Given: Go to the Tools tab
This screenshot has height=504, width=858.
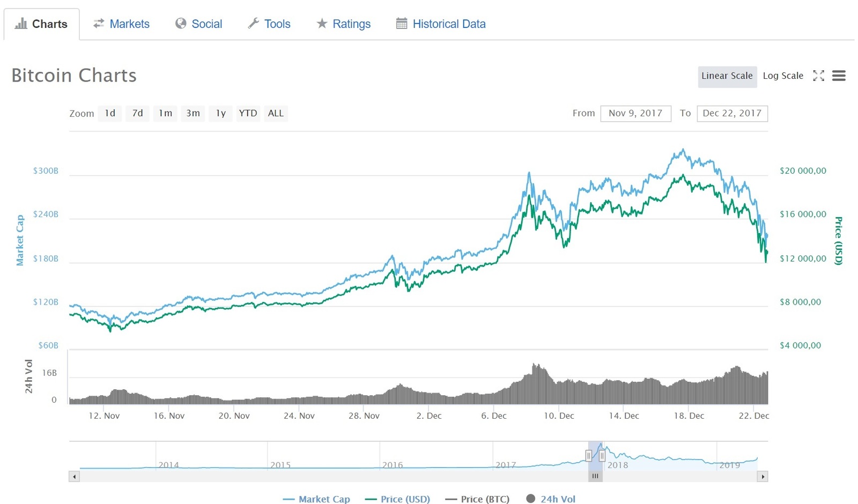Looking at the screenshot, I should pos(269,24).
